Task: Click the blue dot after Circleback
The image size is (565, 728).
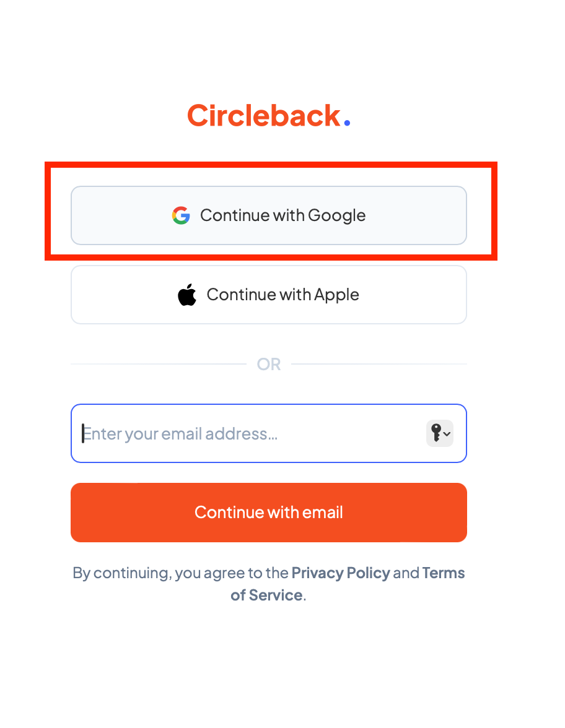Action: [347, 123]
